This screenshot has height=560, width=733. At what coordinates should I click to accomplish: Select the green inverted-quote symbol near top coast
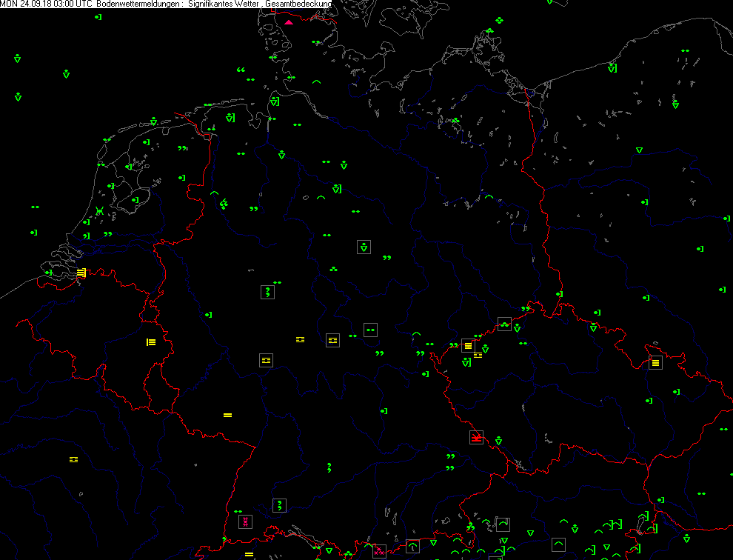coord(241,70)
